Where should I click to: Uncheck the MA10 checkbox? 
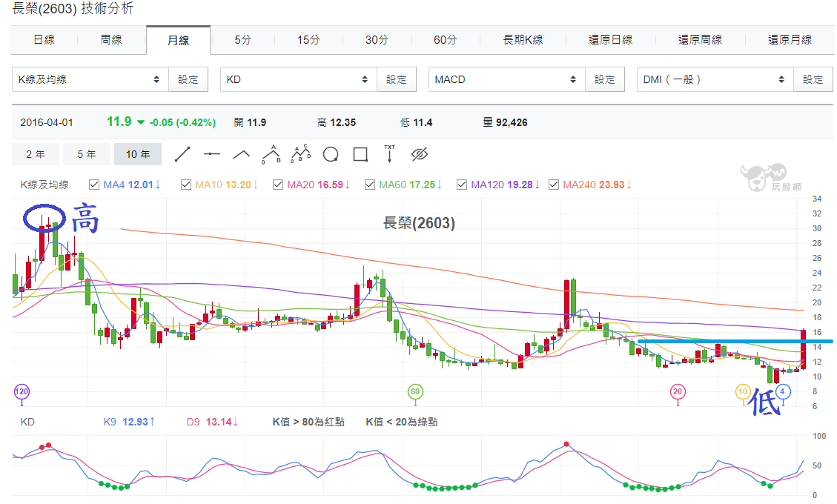coord(186,185)
